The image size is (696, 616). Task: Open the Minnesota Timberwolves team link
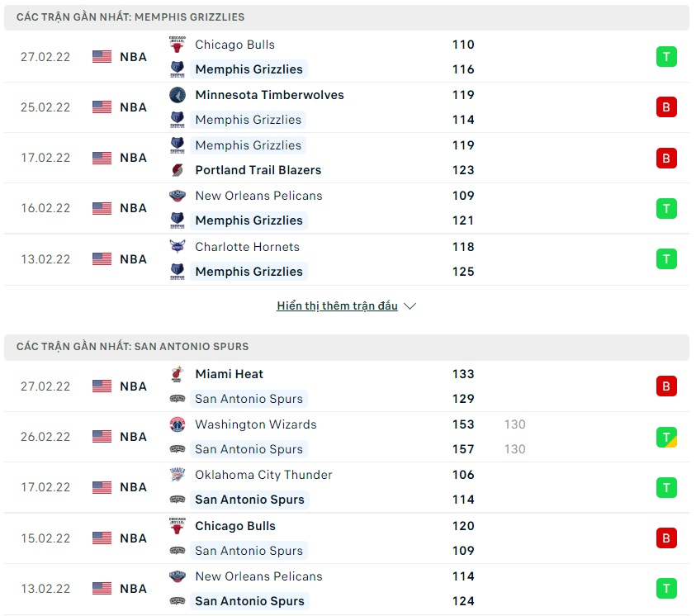(269, 95)
